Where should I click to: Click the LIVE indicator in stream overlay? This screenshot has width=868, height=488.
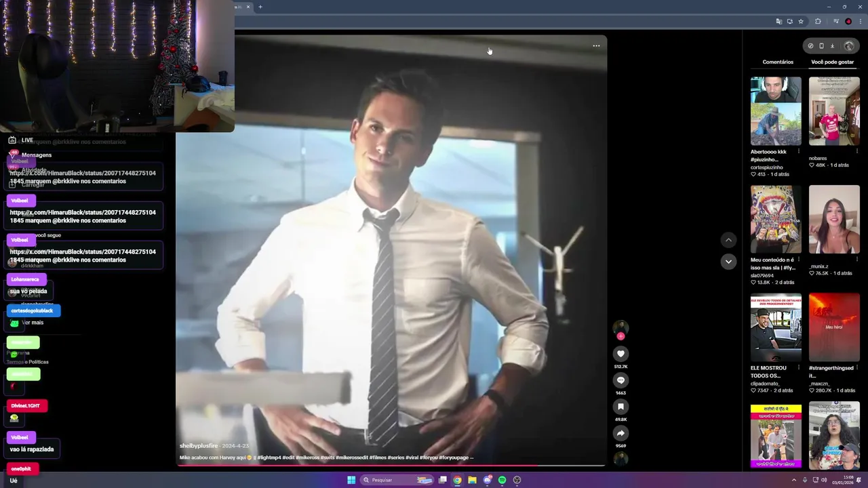27,140
